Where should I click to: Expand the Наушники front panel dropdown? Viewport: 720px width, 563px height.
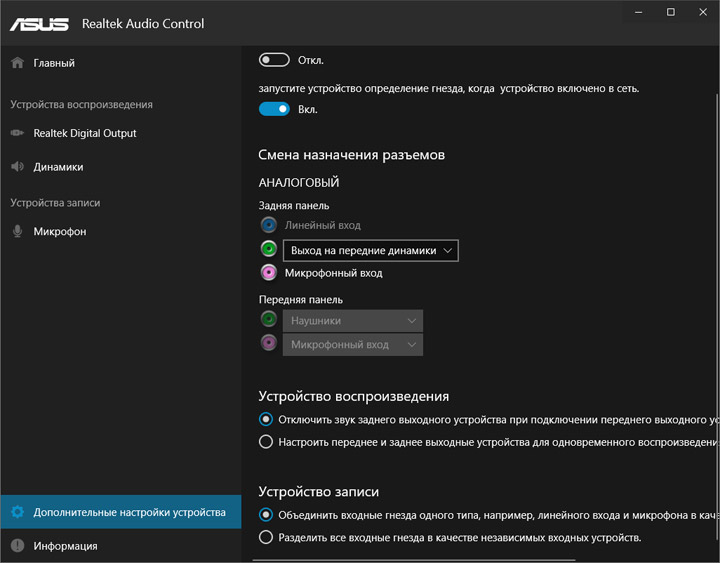point(353,321)
